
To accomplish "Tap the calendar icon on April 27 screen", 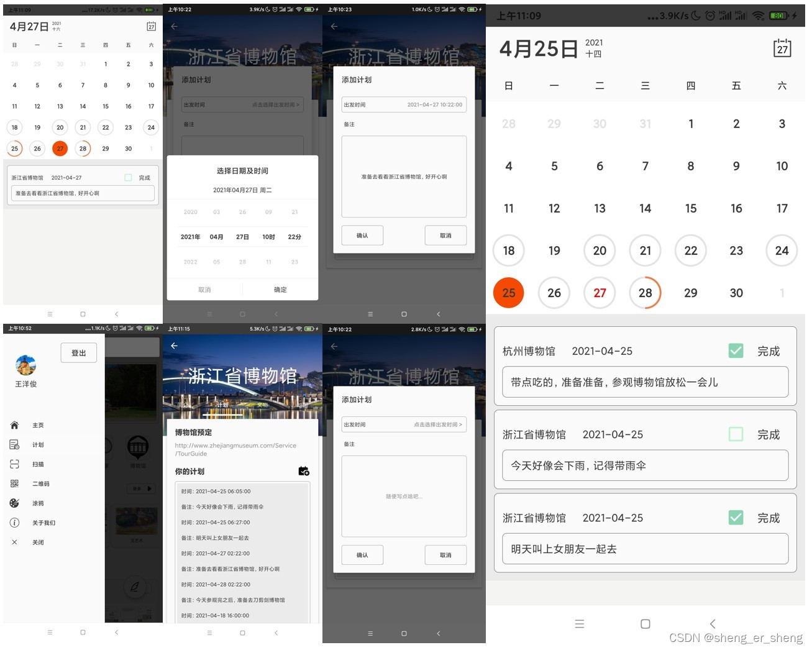I will 151,26.
